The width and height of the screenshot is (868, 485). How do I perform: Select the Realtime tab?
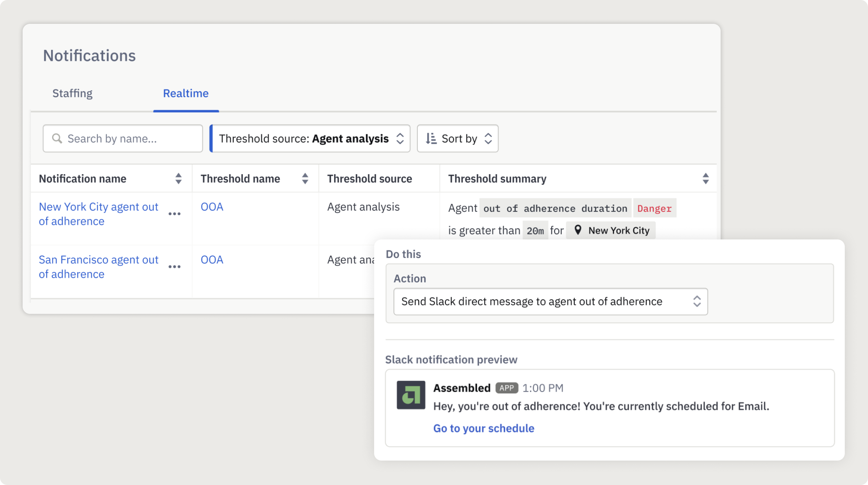click(x=186, y=93)
